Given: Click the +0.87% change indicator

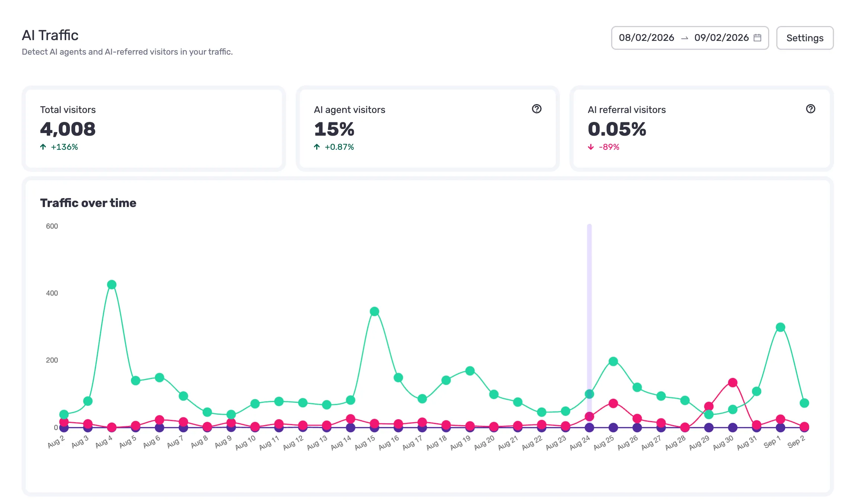Looking at the screenshot, I should pyautogui.click(x=339, y=147).
